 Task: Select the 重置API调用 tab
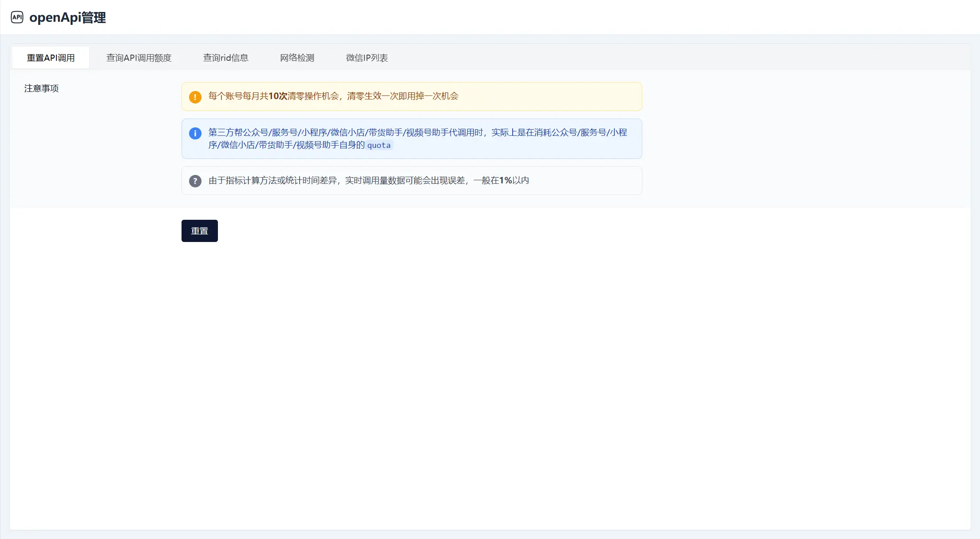coord(51,58)
